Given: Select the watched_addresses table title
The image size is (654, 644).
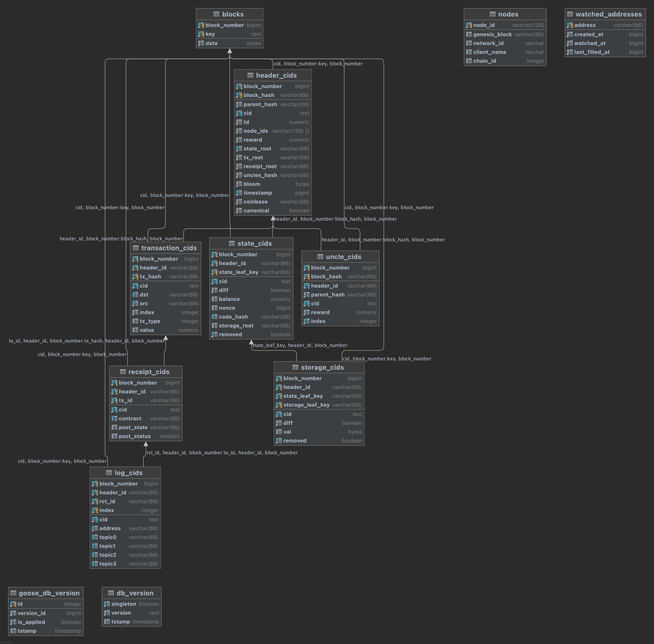Looking at the screenshot, I should coord(609,14).
